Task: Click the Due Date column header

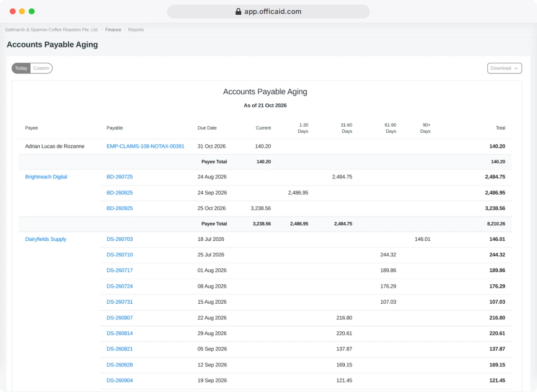Action: [x=207, y=128]
